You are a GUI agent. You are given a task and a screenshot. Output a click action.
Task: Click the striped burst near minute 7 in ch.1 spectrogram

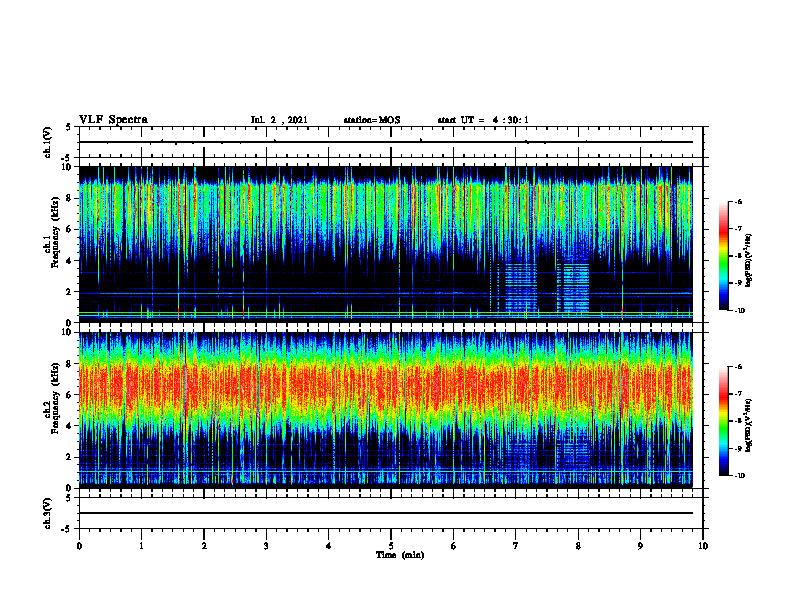pyautogui.click(x=521, y=288)
